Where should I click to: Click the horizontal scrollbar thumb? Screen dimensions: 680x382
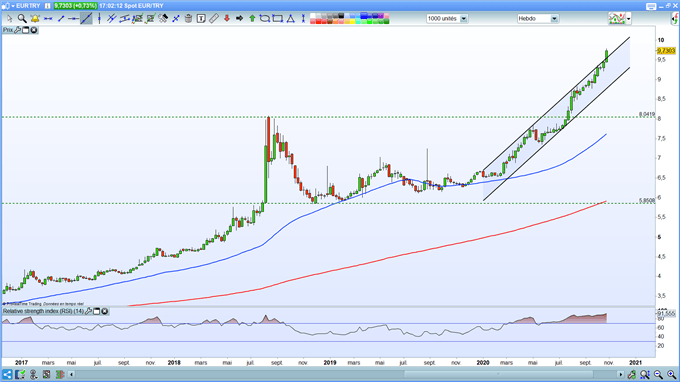pos(499,374)
